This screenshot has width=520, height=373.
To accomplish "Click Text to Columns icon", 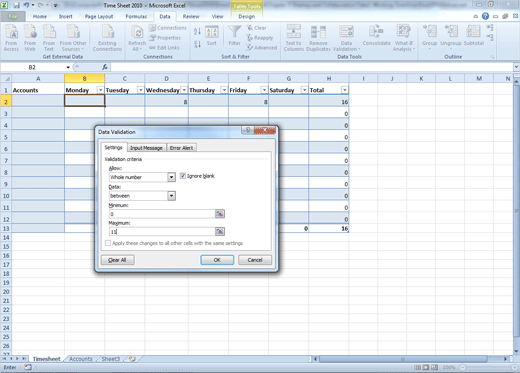I will 293,38.
